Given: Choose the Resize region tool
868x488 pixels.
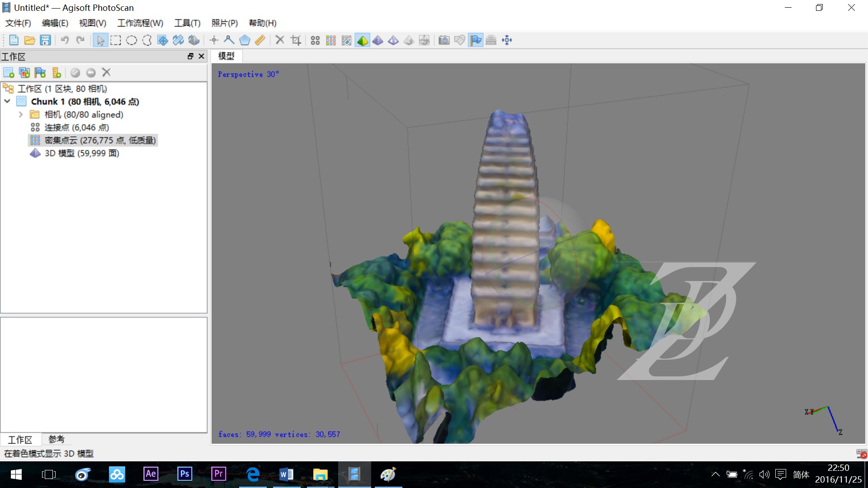Looking at the screenshot, I should pyautogui.click(x=178, y=40).
